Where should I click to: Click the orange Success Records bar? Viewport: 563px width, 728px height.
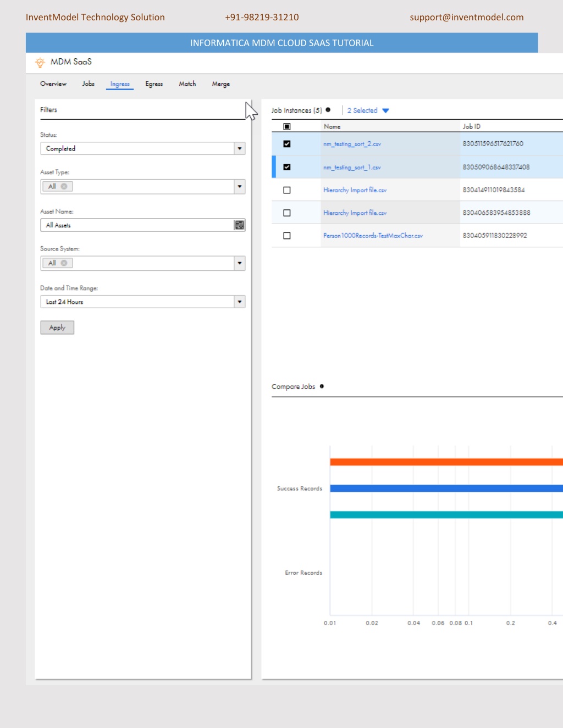pos(446,462)
